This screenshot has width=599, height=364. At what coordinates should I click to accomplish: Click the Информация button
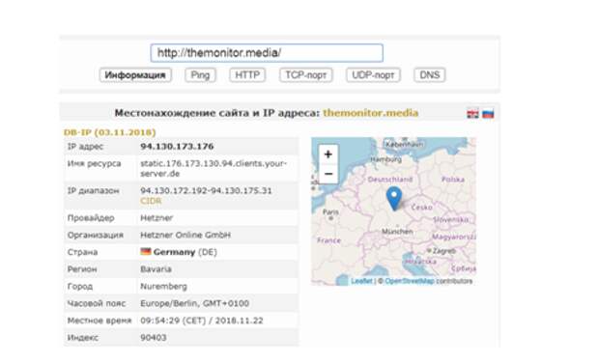pyautogui.click(x=135, y=75)
